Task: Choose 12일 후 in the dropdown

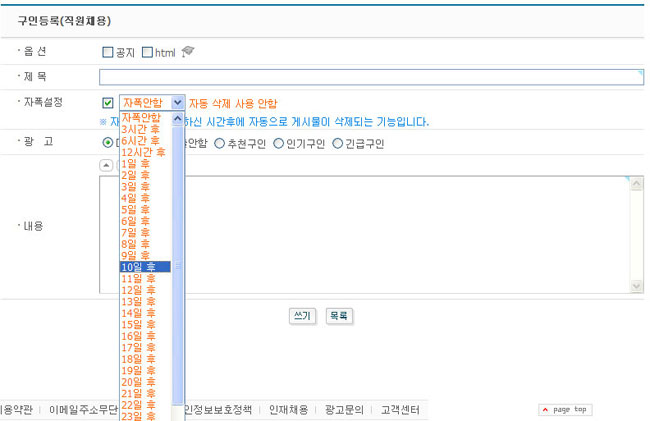Action: pos(145,290)
